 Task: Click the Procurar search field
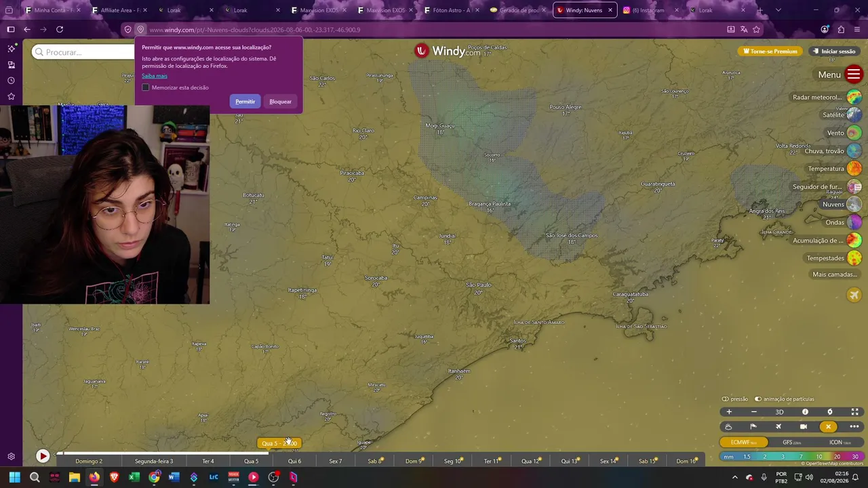[83, 52]
